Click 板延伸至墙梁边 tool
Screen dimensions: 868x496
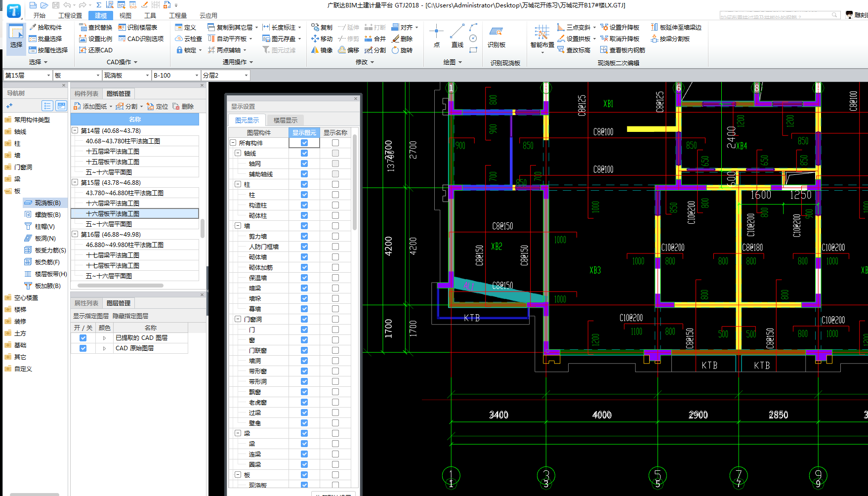click(676, 27)
